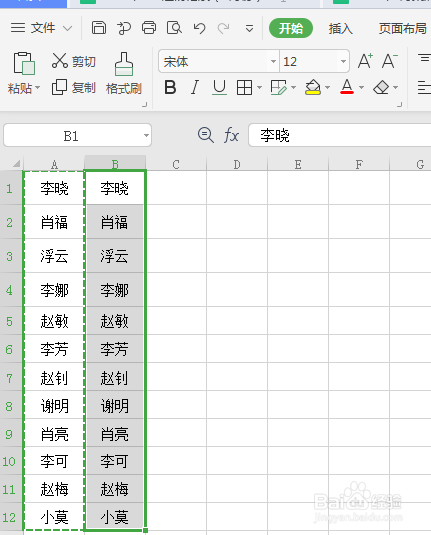Select column F header
This screenshot has height=535, width=431.
[359, 164]
